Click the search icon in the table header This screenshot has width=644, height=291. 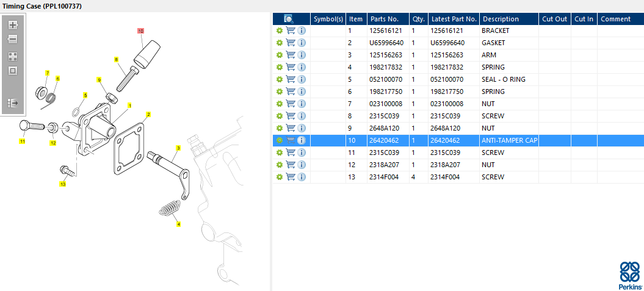[289, 19]
